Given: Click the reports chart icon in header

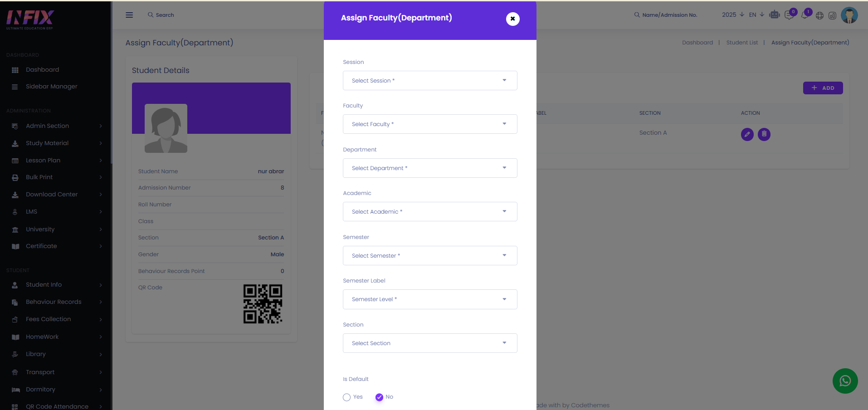Looking at the screenshot, I should [x=832, y=15].
